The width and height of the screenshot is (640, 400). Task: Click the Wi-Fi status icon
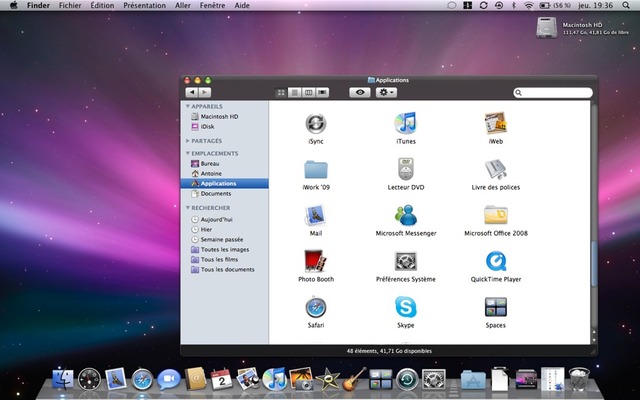(x=529, y=5)
